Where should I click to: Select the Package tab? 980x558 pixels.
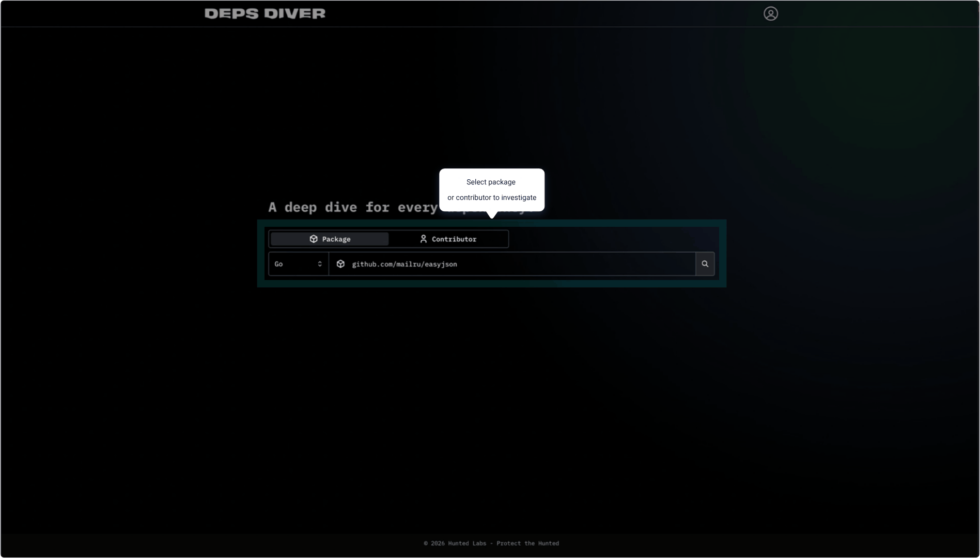point(329,239)
